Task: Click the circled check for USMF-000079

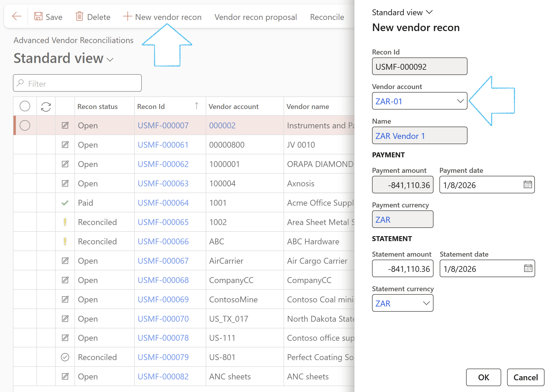Action: [x=65, y=357]
